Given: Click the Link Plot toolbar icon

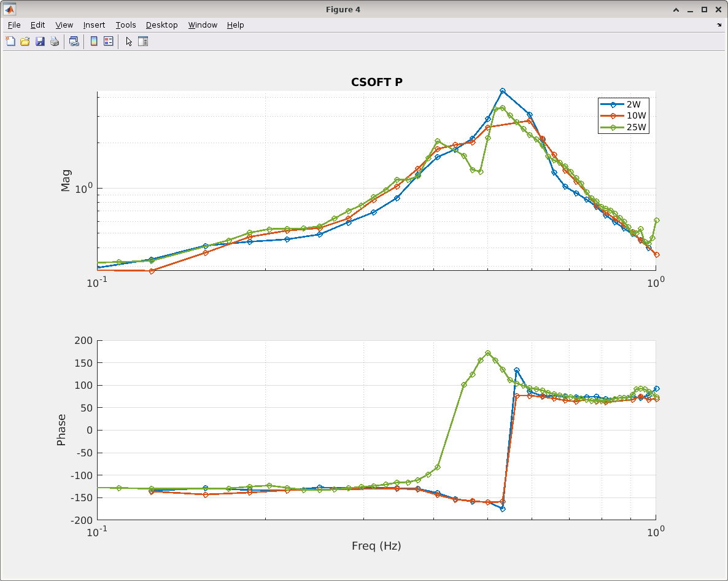Looking at the screenshot, I should tap(74, 41).
